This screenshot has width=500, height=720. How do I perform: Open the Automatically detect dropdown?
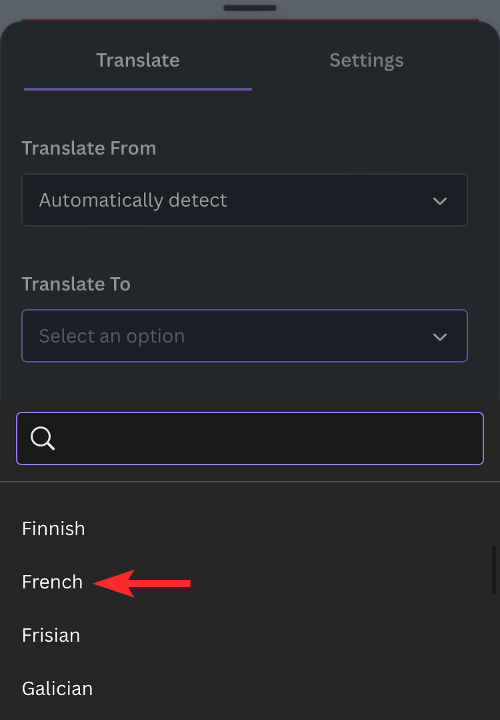[x=245, y=200]
